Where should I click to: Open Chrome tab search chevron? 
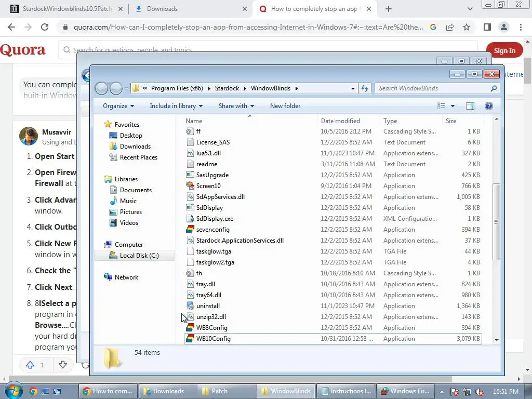tap(470, 9)
